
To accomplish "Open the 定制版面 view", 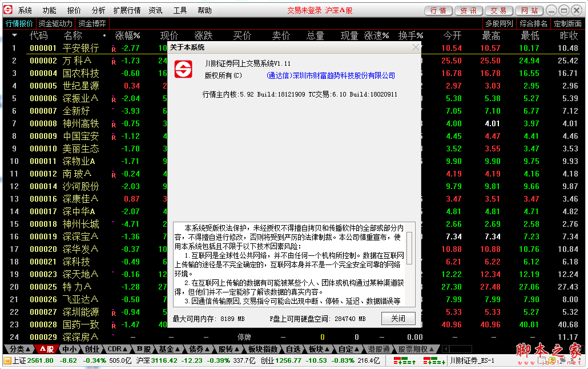I will tap(568, 23).
